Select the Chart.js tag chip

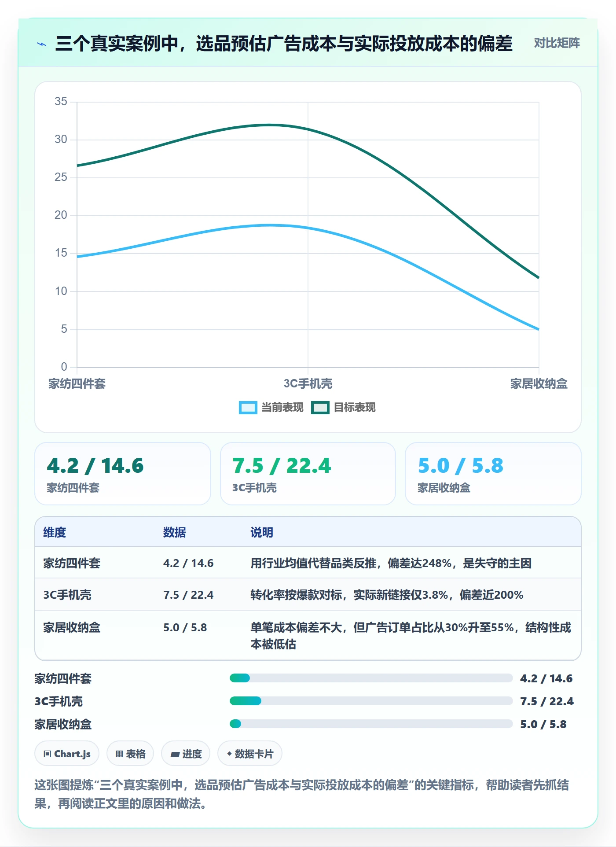pyautogui.click(x=67, y=754)
